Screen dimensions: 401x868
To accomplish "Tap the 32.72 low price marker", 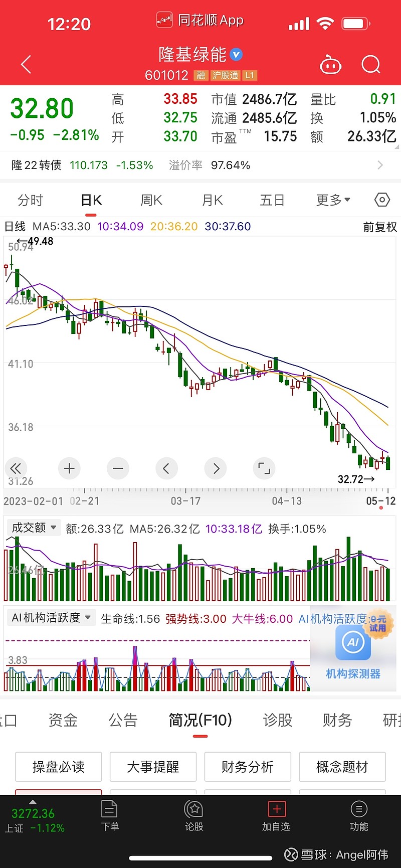I will click(356, 479).
